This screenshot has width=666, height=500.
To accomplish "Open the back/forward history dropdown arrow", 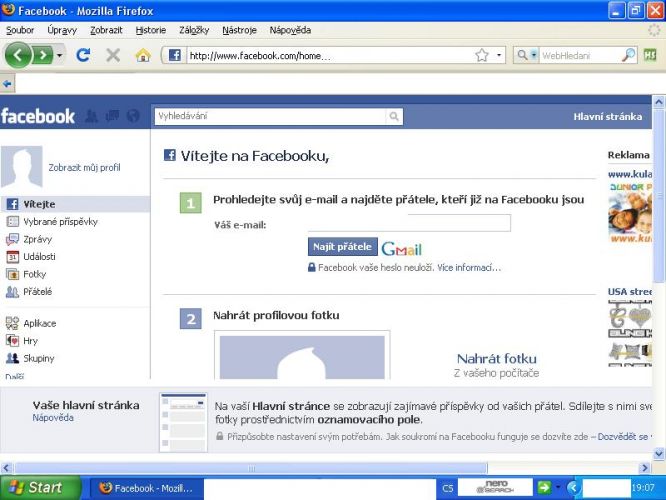I will click(x=59, y=56).
